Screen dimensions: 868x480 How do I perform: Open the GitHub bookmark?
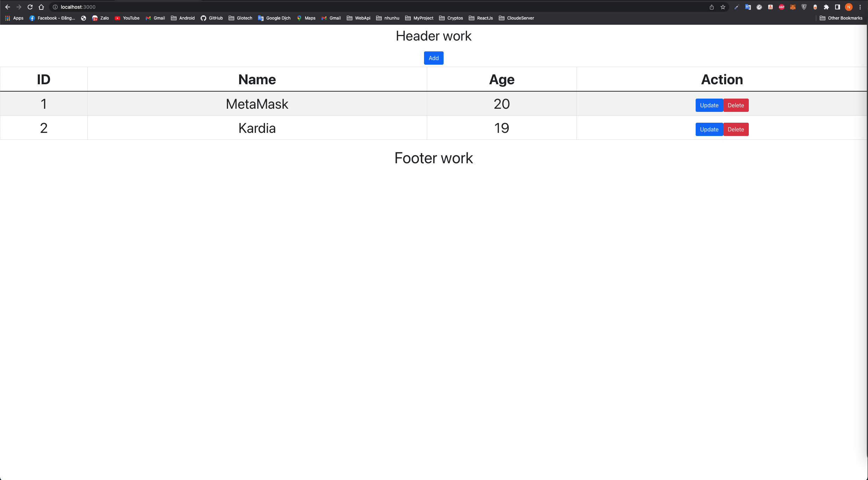pos(211,18)
